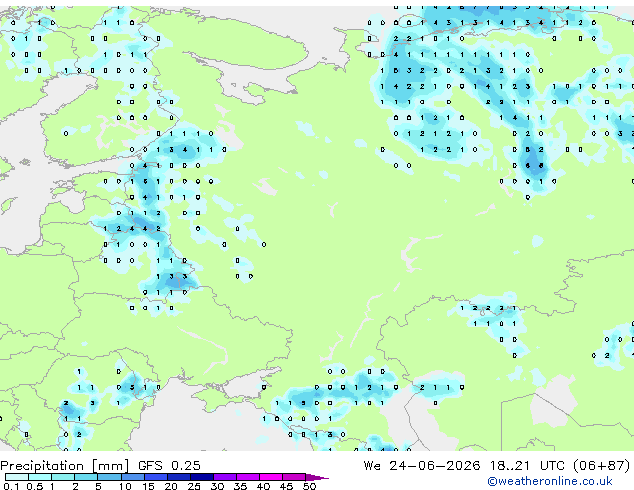Pick the 10–15 mm legend color swatch
Image resolution: width=634 pixels, height=490 pixels.
132,477
